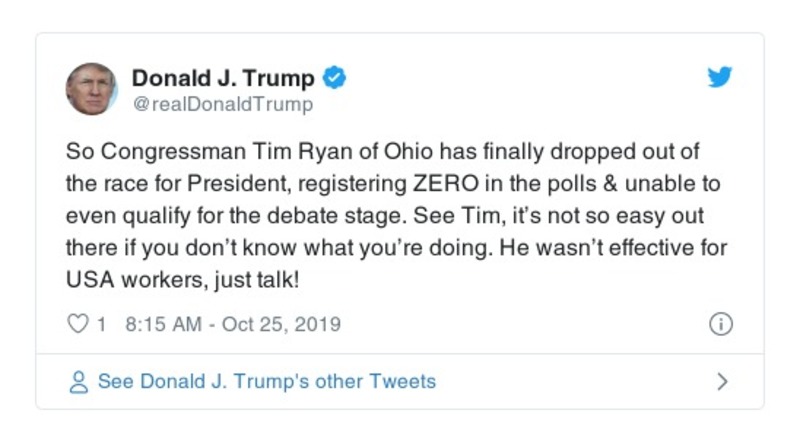Click the person icon in the footer
Screen dimensions: 800x445
78,382
